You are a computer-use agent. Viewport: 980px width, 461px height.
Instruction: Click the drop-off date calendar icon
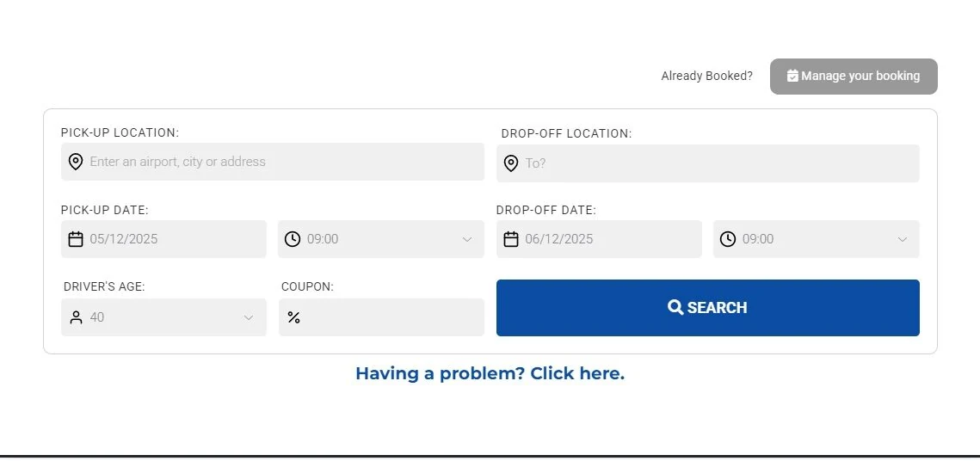pos(511,239)
